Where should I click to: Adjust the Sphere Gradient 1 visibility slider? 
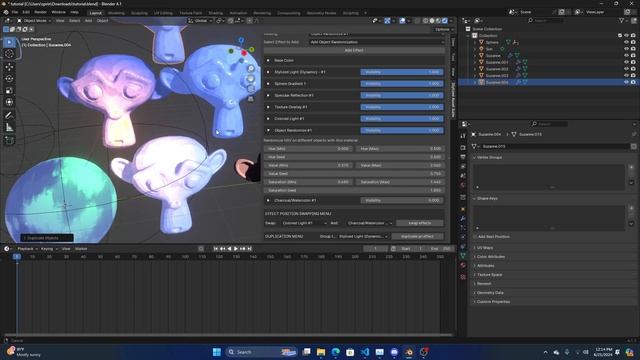coord(402,84)
